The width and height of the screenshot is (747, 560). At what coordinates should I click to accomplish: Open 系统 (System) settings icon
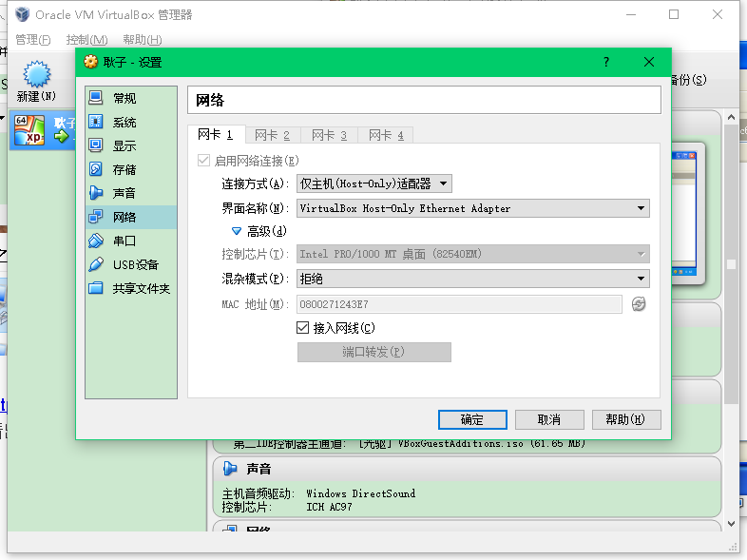pos(96,122)
